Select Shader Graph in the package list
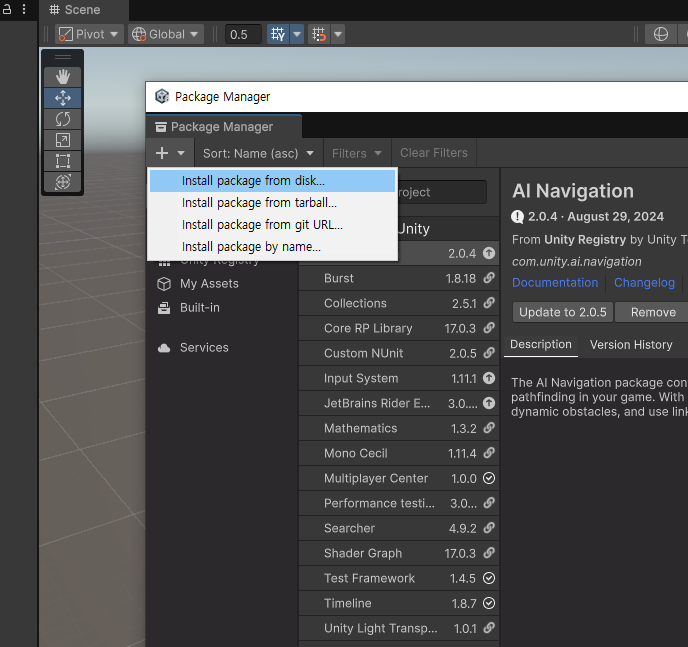 tap(363, 553)
